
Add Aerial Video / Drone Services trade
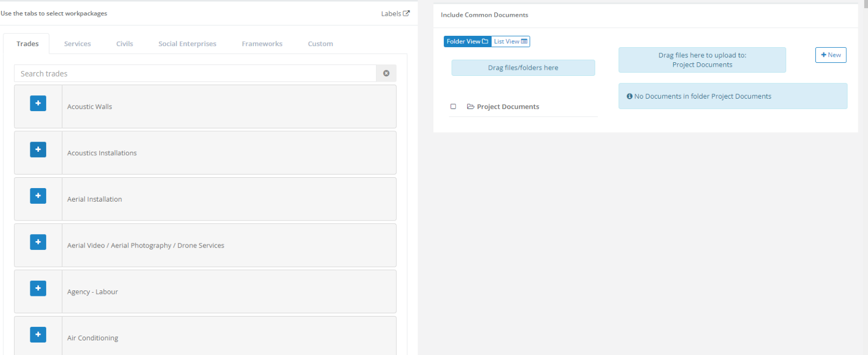coord(38,242)
